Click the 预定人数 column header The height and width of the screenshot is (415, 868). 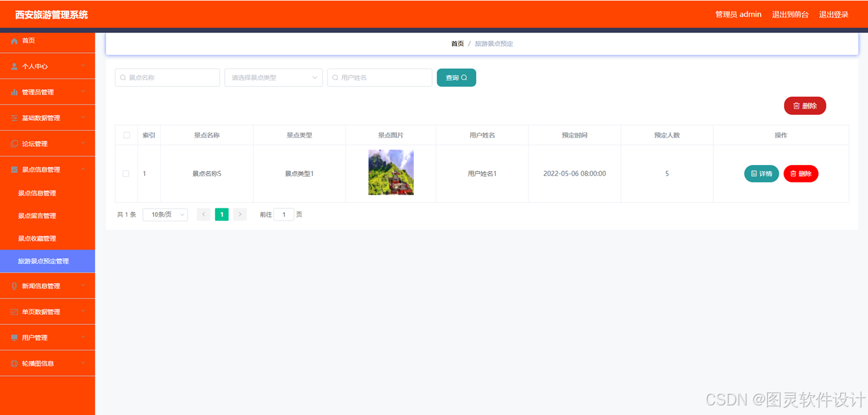coord(667,135)
